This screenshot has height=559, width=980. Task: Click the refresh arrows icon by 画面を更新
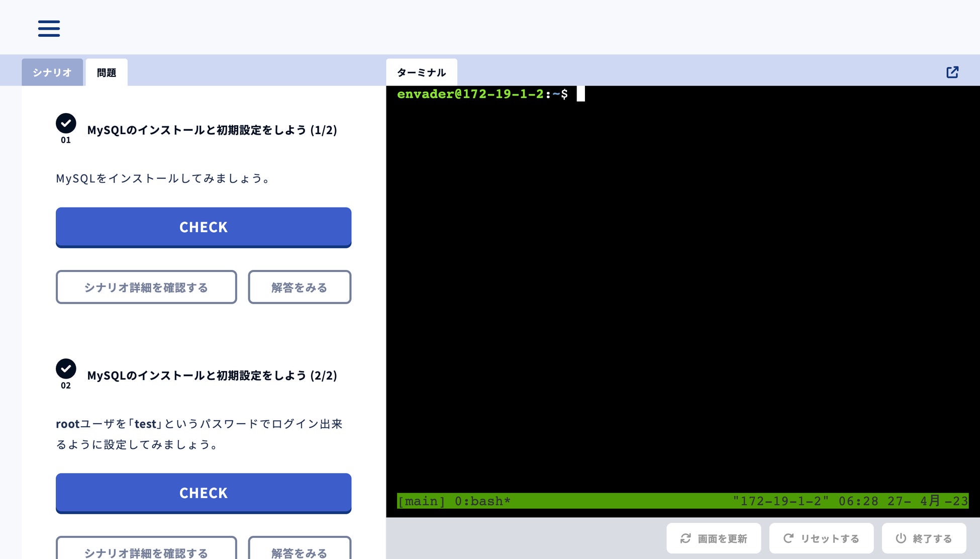(685, 538)
